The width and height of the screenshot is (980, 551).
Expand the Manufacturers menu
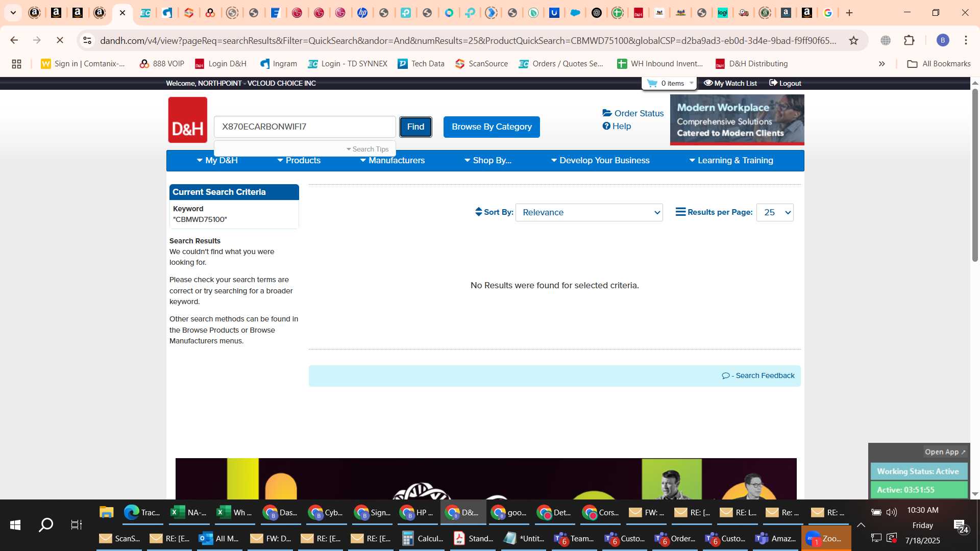tap(392, 160)
